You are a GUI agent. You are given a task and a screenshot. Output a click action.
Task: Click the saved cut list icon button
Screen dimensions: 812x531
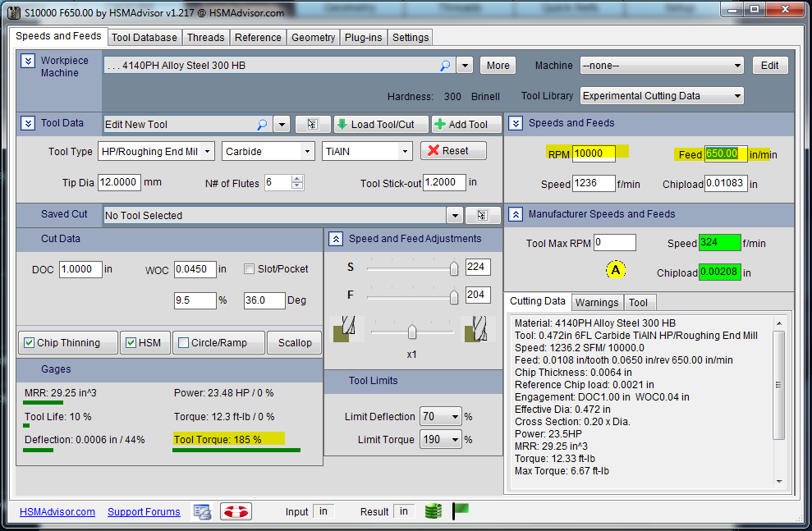coord(482,215)
